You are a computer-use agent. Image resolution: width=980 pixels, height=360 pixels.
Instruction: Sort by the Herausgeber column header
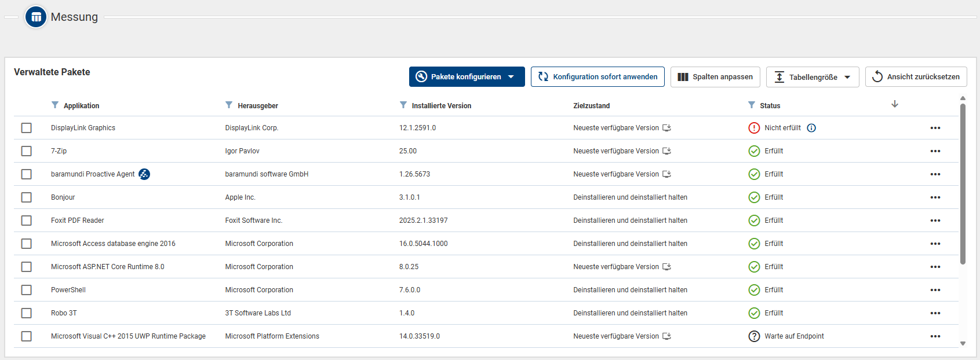[x=258, y=106]
